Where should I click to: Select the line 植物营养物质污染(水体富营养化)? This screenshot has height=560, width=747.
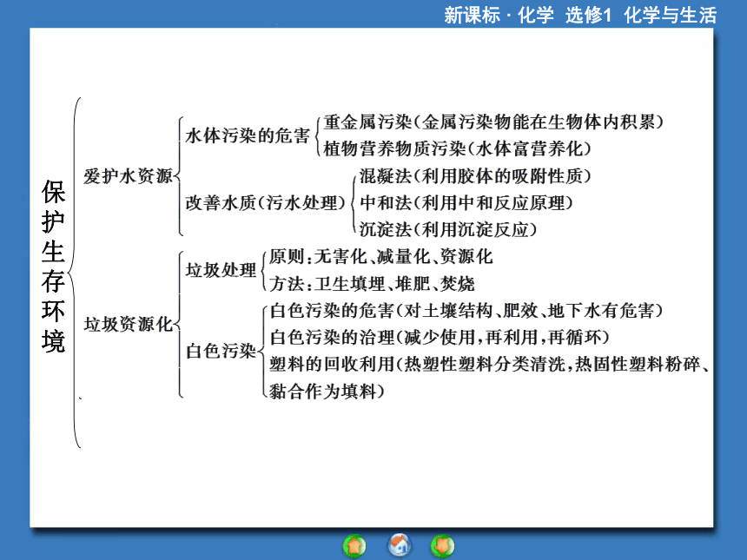tap(457, 149)
